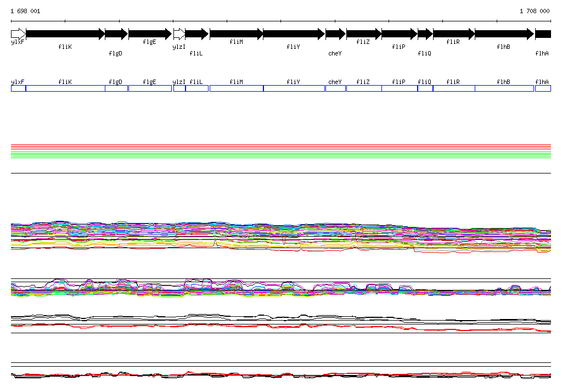Click the flgD label under gene arrow

pos(115,53)
